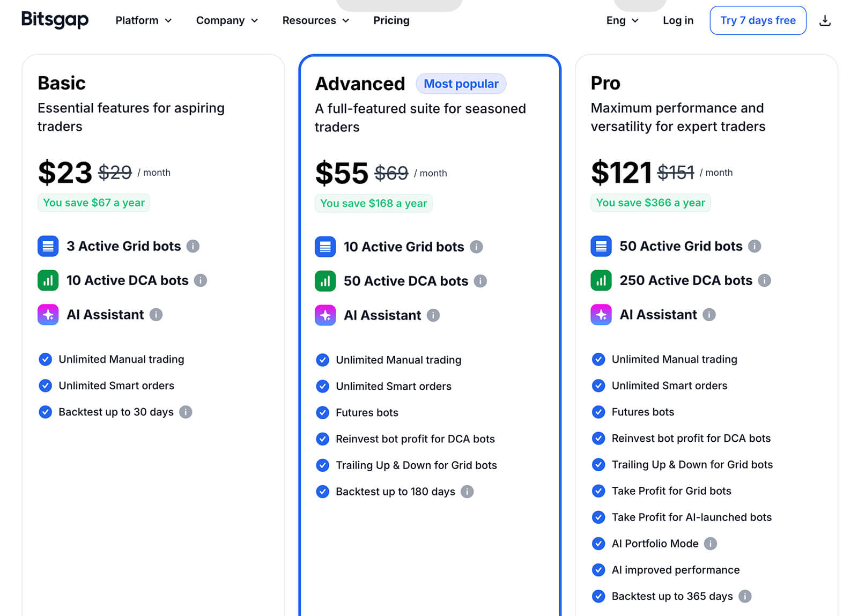Expand the Platform dropdown menu
858x616 pixels.
(x=143, y=20)
